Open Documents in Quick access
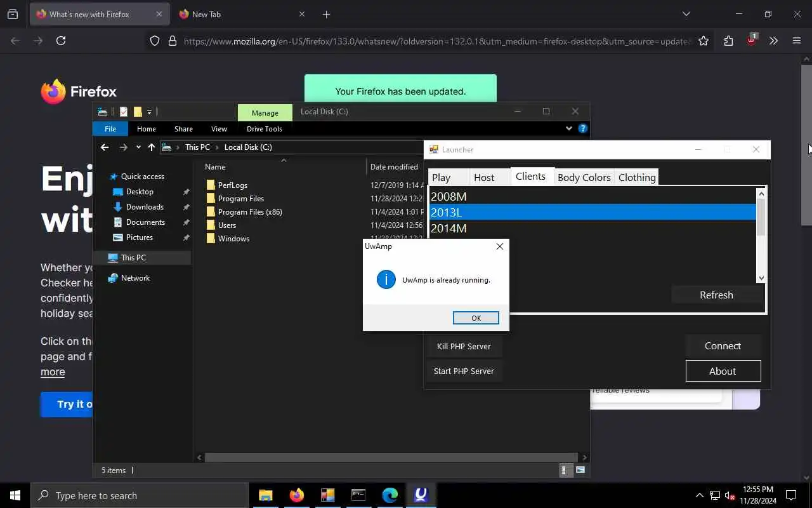This screenshot has width=812, height=508. point(145,222)
